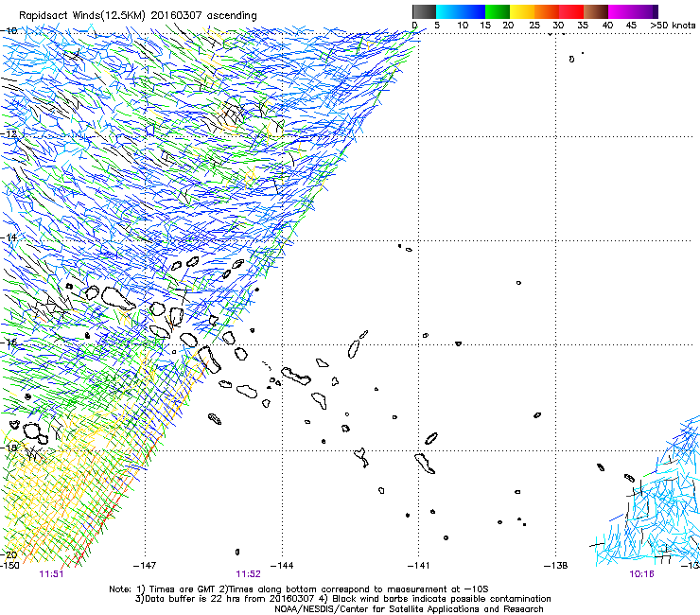Image resolution: width=700 pixels, height=615 pixels.
Task: Click the '-18' latitude axis label
Action: click(x=9, y=448)
